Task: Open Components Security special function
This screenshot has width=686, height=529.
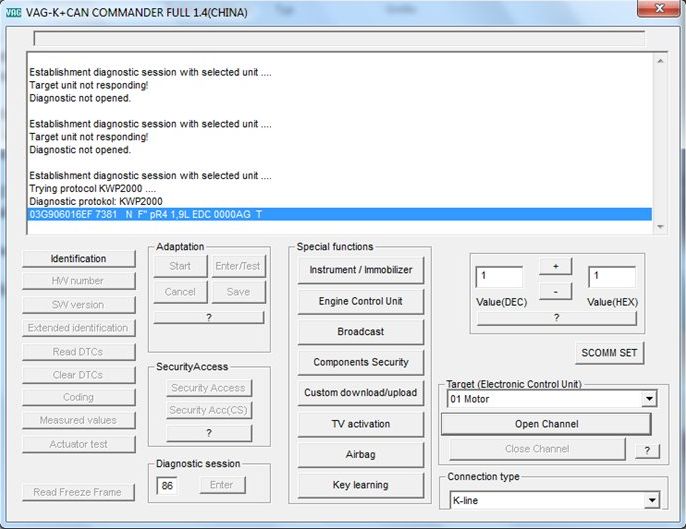Action: pyautogui.click(x=361, y=362)
